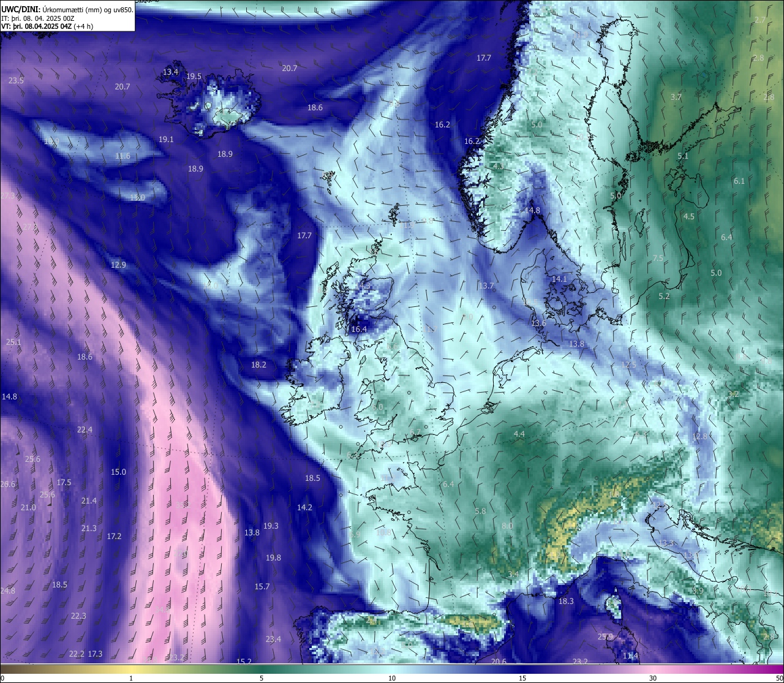Click the 18.2 value west of Ireland

point(258,364)
